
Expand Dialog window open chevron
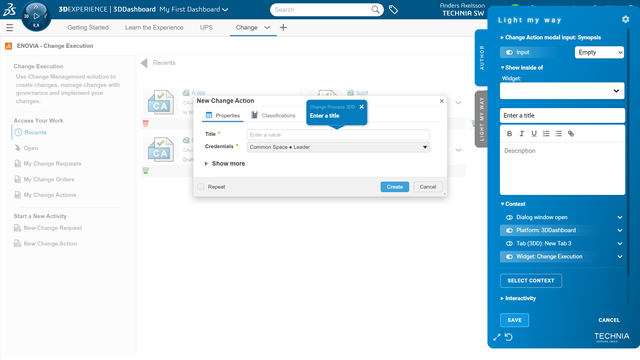[620, 217]
